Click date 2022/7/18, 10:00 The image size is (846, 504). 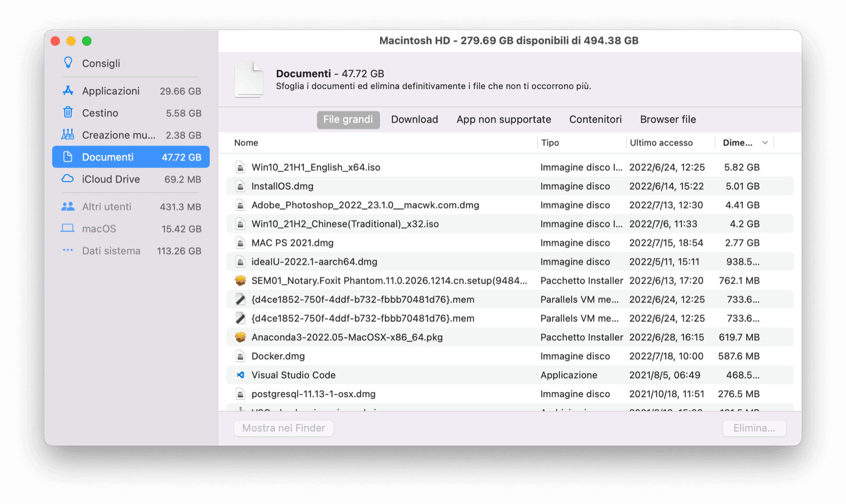[x=666, y=356]
